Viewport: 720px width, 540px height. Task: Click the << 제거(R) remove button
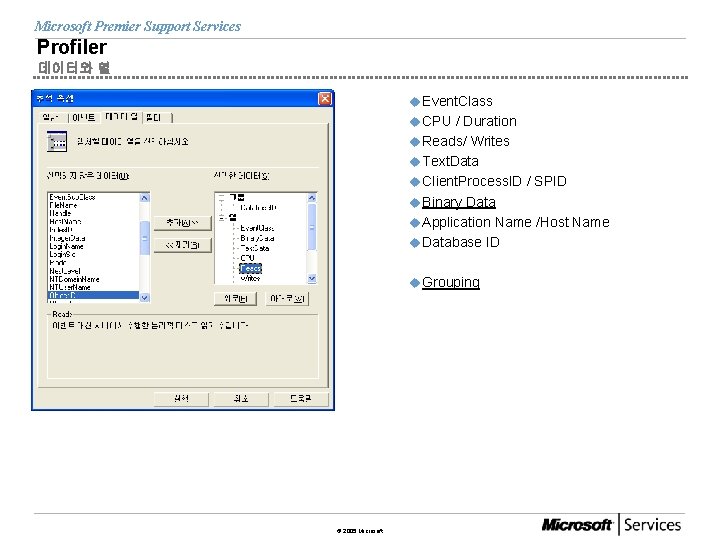[x=182, y=245]
